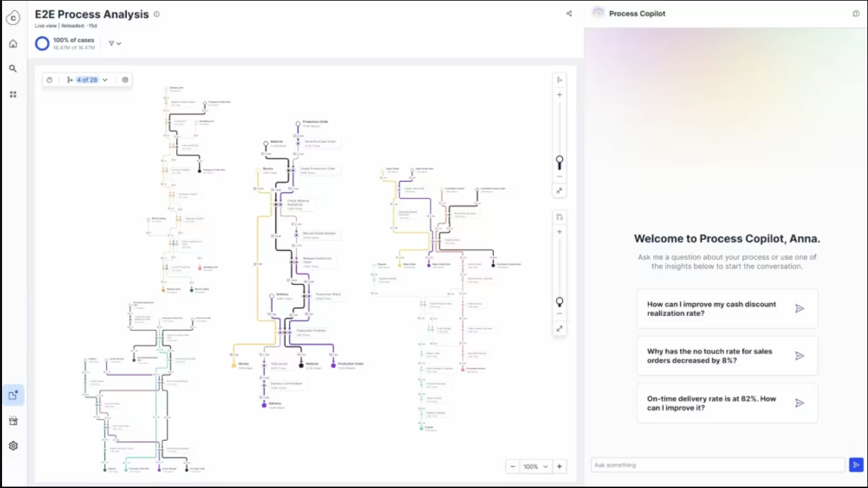Viewport: 868px width, 488px height.
Task: Open the 100% zoom level dropdown
Action: coord(537,467)
